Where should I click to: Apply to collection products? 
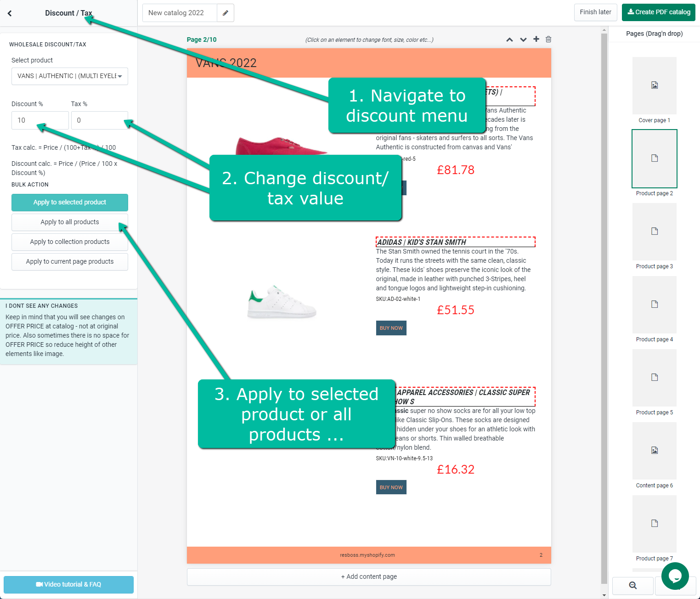70,242
